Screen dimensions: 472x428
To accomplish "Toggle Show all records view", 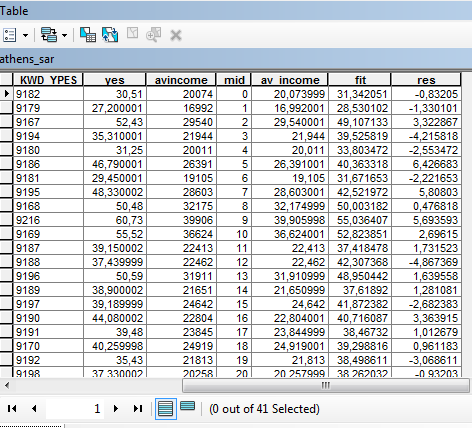I will [166, 409].
